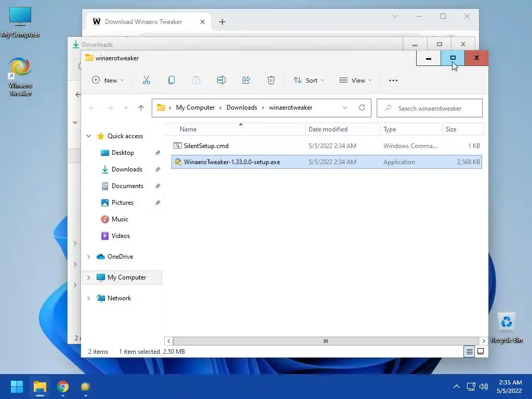Image resolution: width=532 pixels, height=399 pixels.
Task: Click the Search winaerotweaker field
Action: click(x=430, y=108)
